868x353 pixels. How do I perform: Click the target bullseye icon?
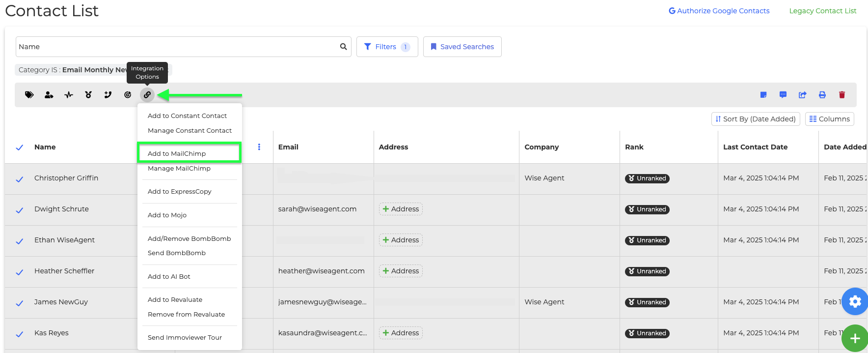pyautogui.click(x=128, y=95)
